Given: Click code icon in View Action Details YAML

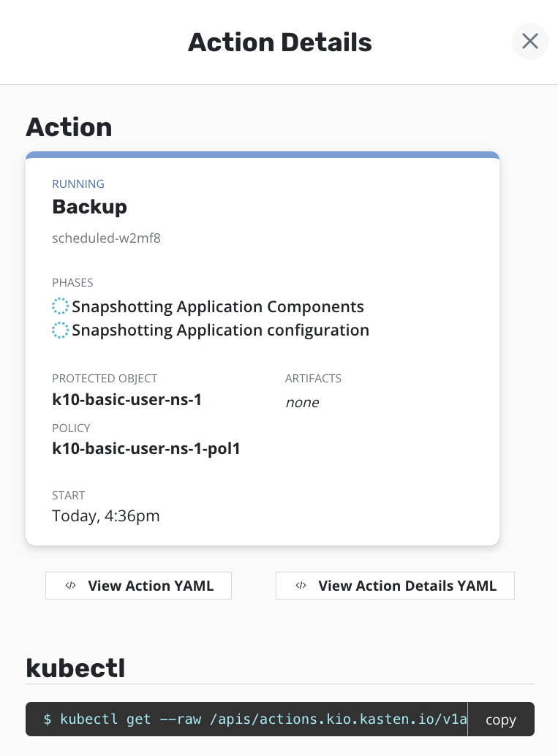Looking at the screenshot, I should click(301, 586).
